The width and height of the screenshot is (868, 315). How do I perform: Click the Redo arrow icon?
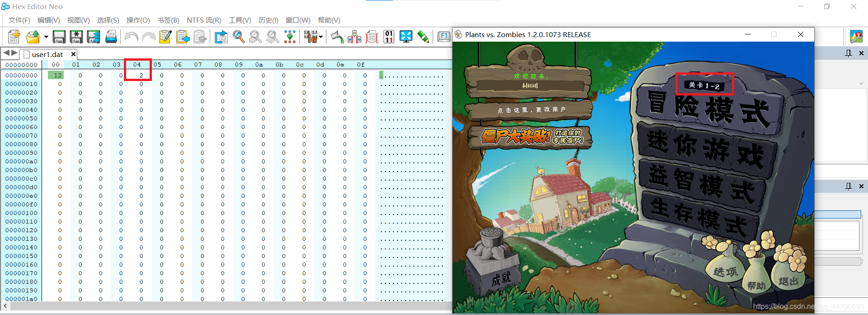click(148, 37)
